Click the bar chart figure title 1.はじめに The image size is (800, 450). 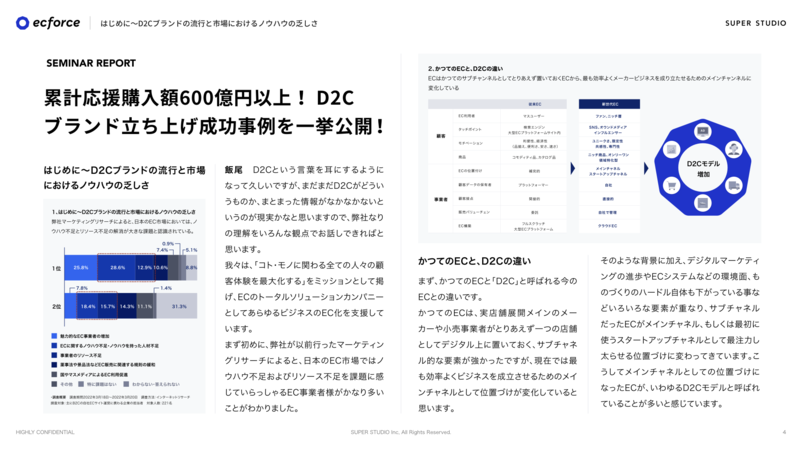[123, 212]
